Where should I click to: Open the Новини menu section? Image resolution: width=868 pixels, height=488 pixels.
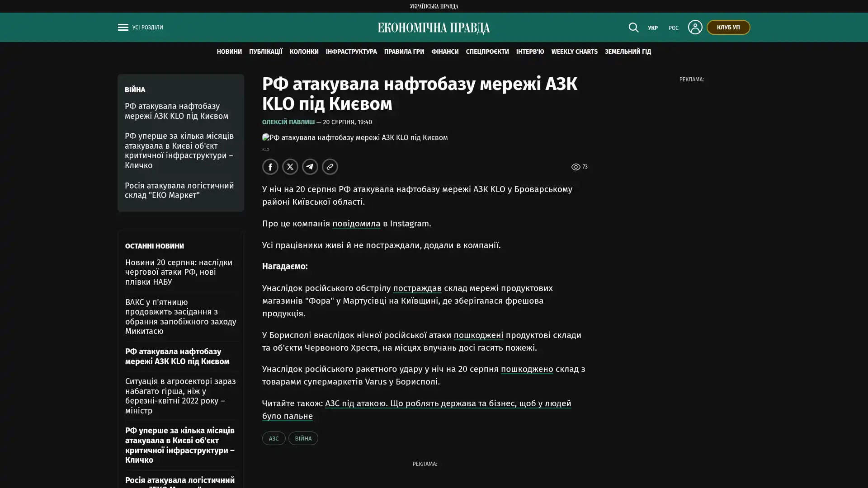pyautogui.click(x=229, y=52)
